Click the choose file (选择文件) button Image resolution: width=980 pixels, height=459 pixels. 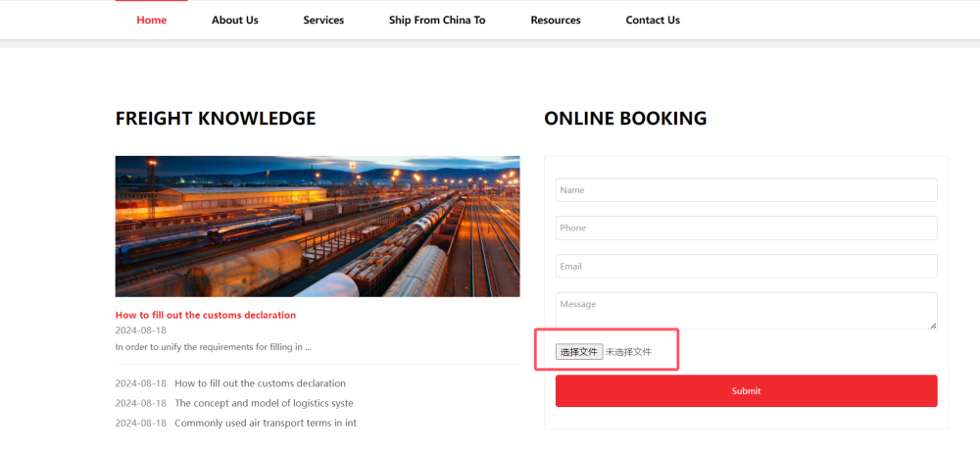click(579, 352)
